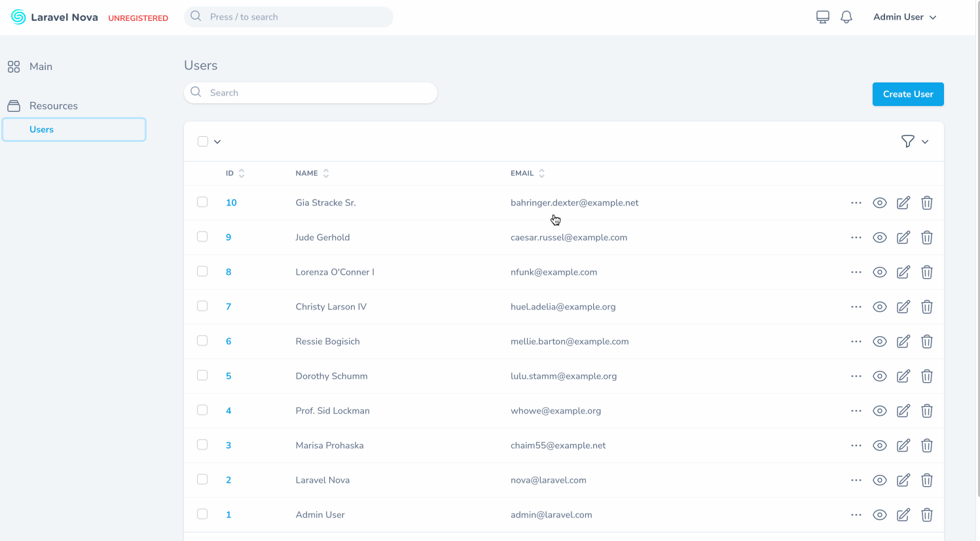Open user ID 1 link
This screenshot has width=980, height=541.
[x=228, y=515]
